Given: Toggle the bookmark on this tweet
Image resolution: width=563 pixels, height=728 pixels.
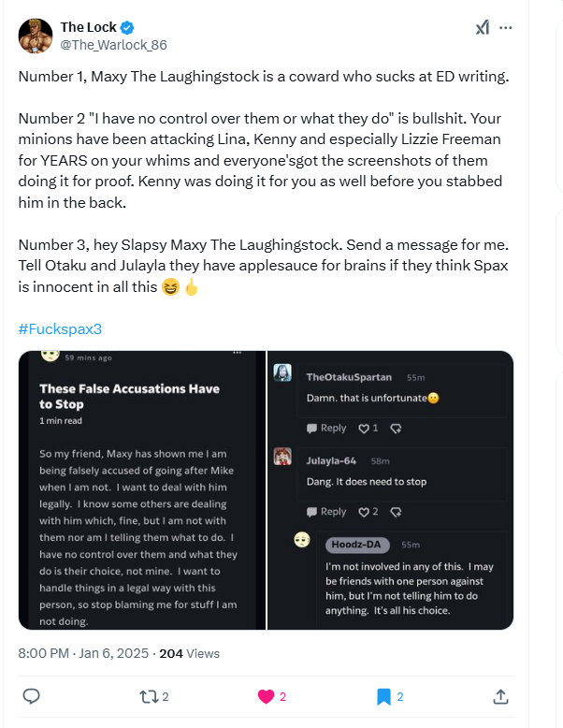Looking at the screenshot, I should tap(383, 696).
